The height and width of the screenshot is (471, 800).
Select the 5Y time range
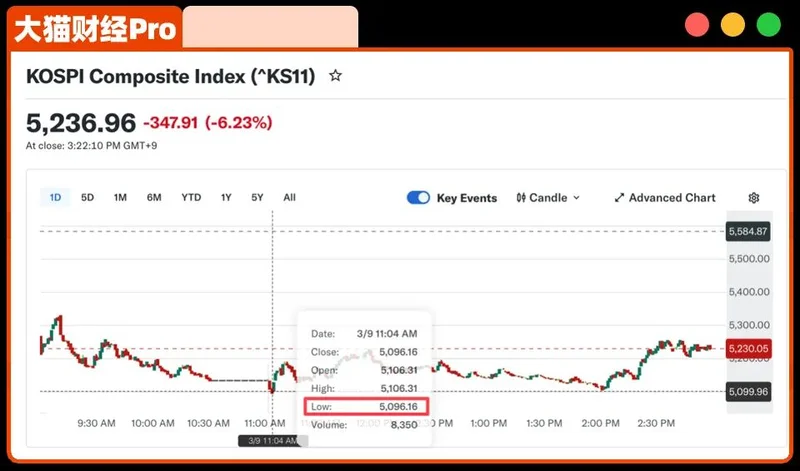pyautogui.click(x=257, y=198)
